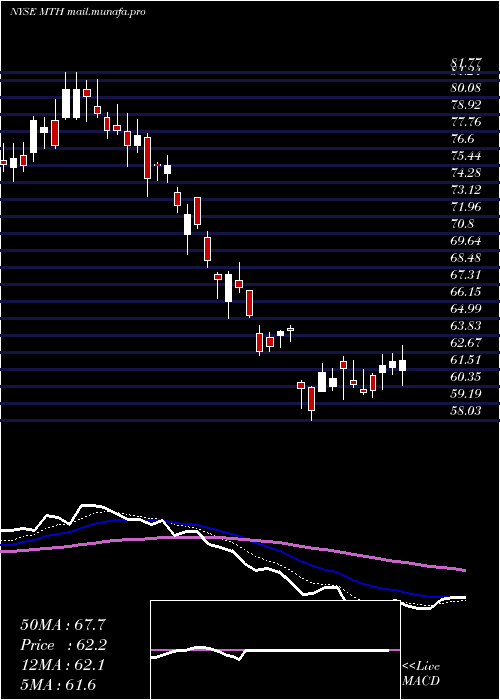The image size is (500, 700).
Task: Click the last white candlestick on the chart
Action: coord(403,366)
